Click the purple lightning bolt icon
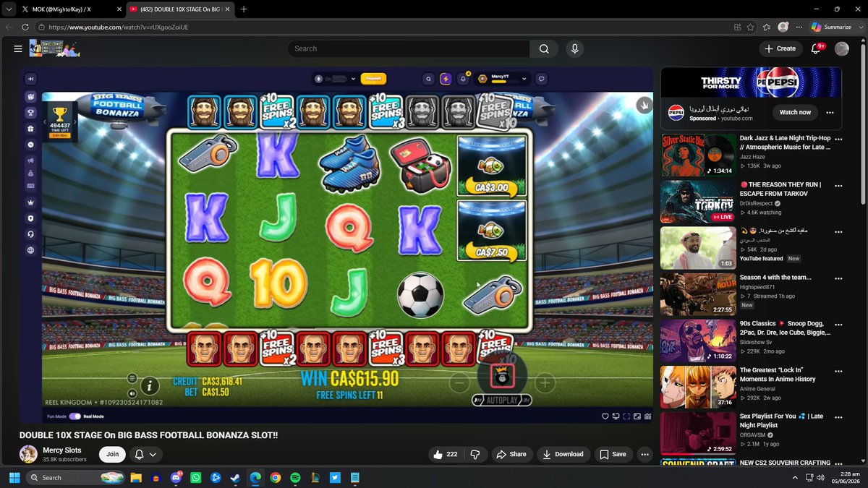This screenshot has height=488, width=868. tap(446, 79)
